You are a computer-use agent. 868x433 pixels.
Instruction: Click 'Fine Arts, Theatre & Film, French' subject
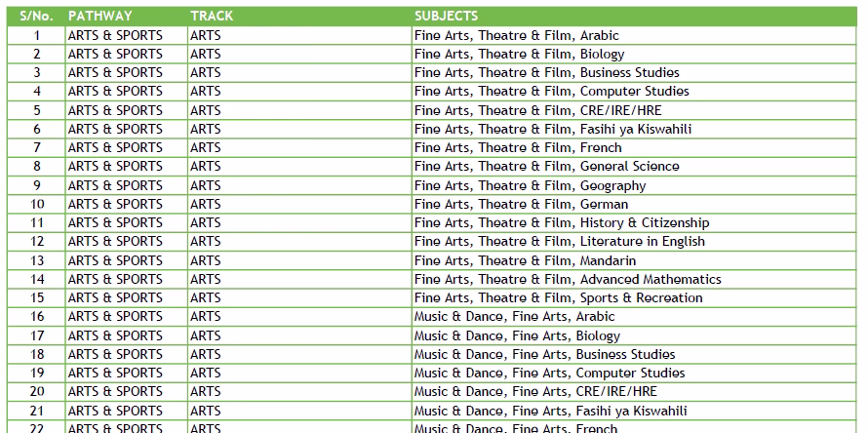tap(518, 147)
